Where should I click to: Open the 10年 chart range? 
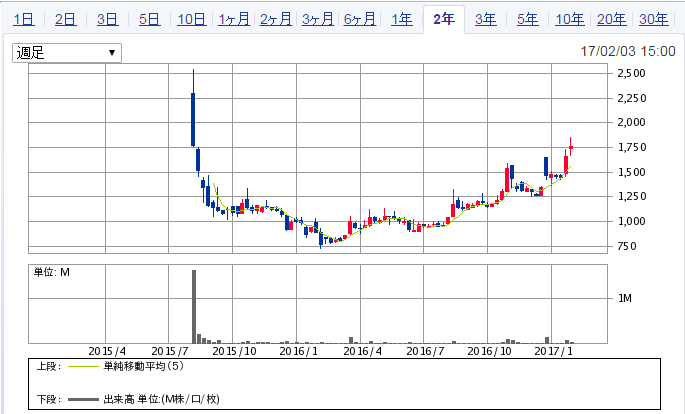[x=569, y=19]
